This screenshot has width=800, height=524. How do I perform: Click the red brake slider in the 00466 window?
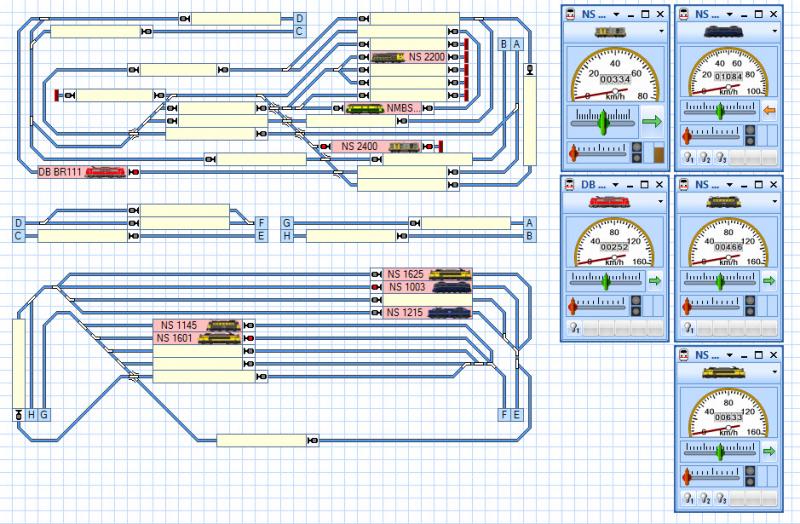point(687,306)
